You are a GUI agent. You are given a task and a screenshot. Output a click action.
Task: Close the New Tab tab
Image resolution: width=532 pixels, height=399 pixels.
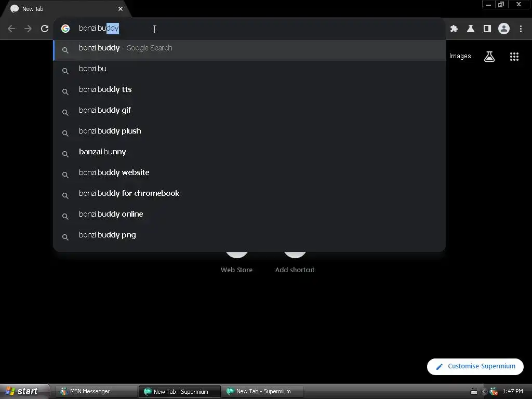(x=121, y=9)
